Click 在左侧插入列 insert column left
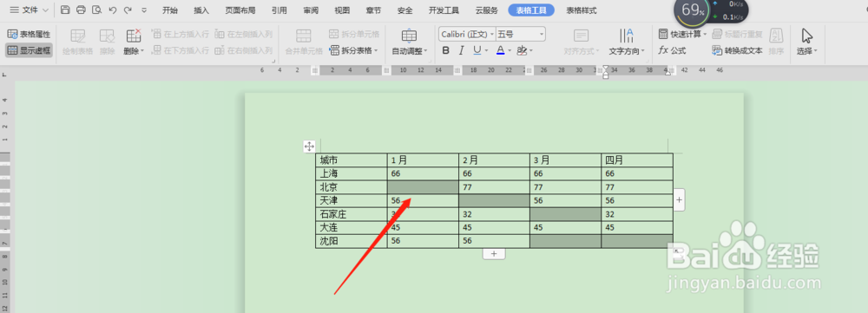Viewport: 868px width, 313px height. 244,35
